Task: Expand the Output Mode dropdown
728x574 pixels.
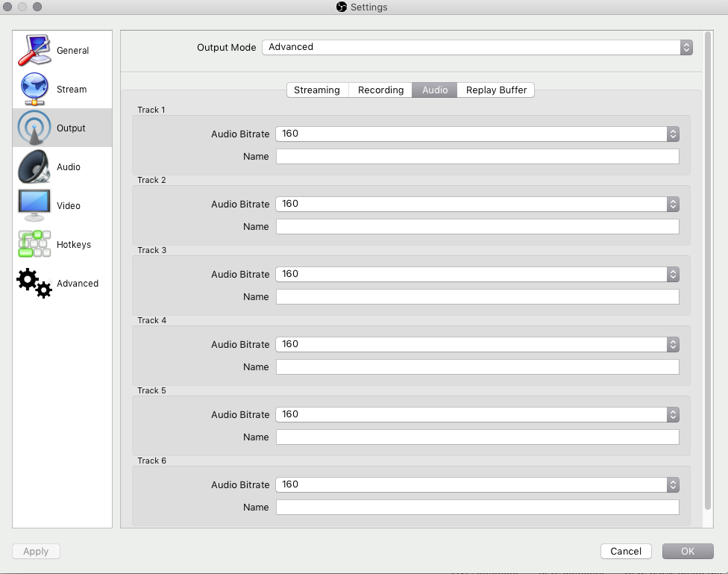Action: pos(477,48)
